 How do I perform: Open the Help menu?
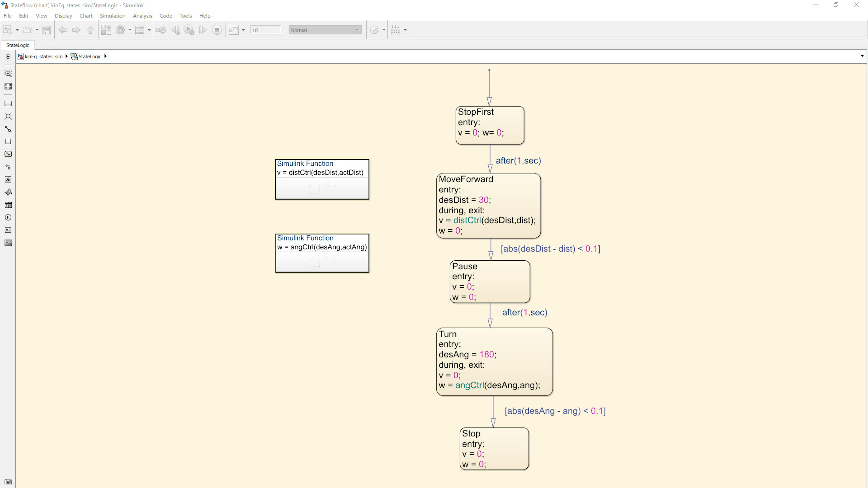coord(205,15)
